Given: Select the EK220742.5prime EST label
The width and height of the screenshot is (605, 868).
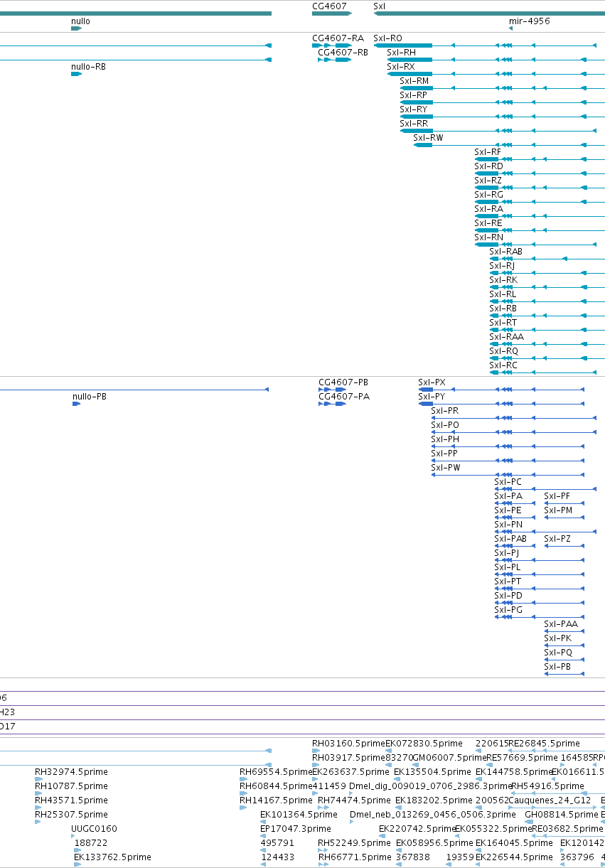Looking at the screenshot, I should (x=417, y=829).
